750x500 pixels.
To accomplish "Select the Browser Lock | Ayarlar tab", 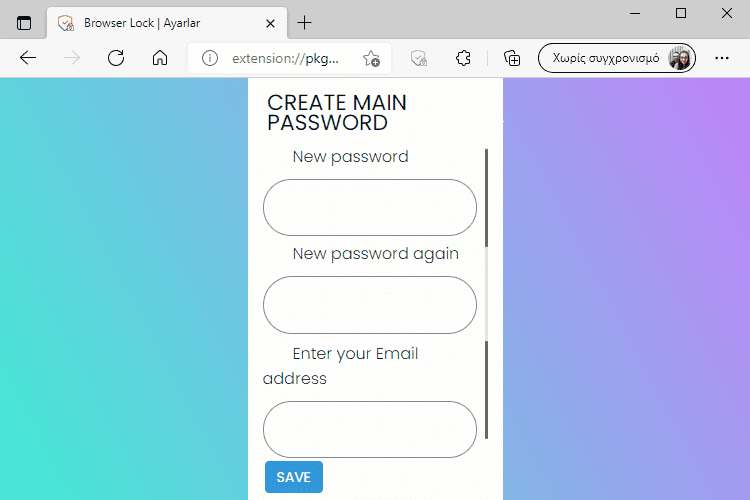I will click(167, 23).
